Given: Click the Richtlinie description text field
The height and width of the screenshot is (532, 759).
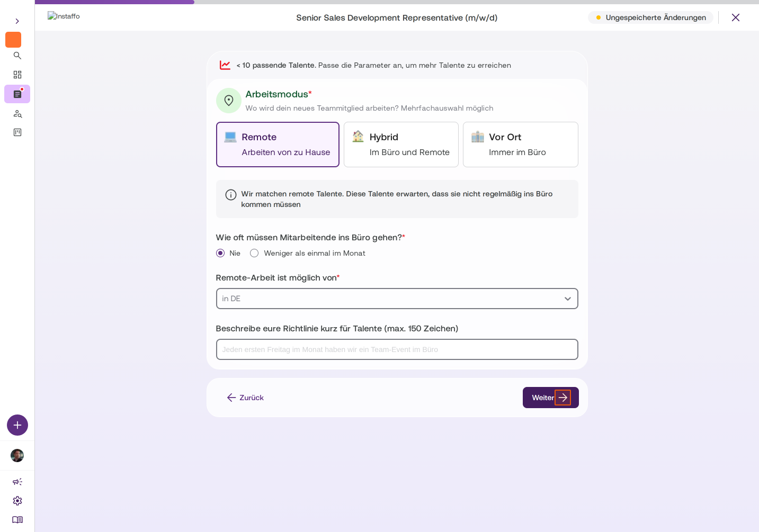Looking at the screenshot, I should pyautogui.click(x=397, y=349).
